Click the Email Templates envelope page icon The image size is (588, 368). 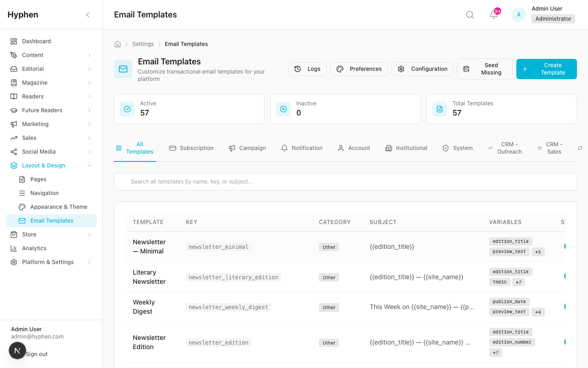123,69
